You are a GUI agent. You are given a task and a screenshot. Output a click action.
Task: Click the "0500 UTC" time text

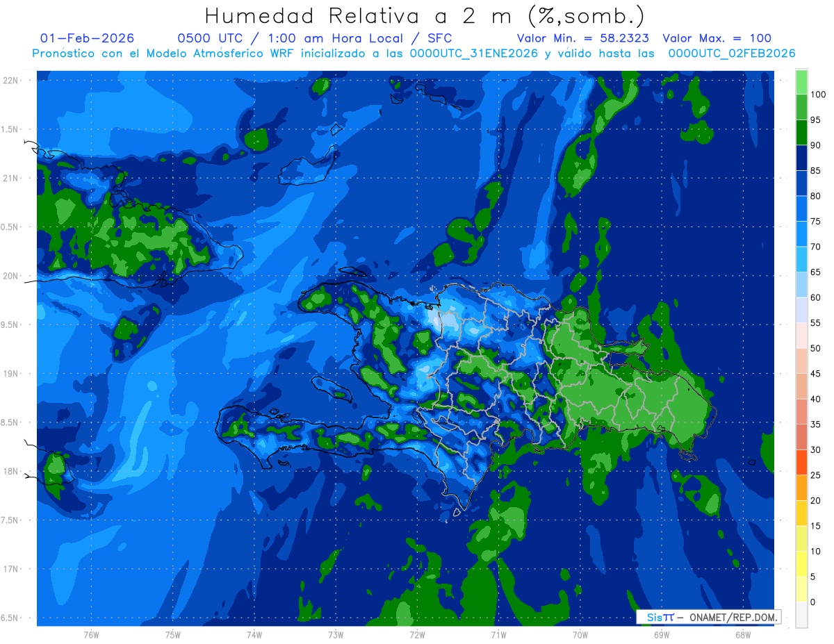pos(211,38)
